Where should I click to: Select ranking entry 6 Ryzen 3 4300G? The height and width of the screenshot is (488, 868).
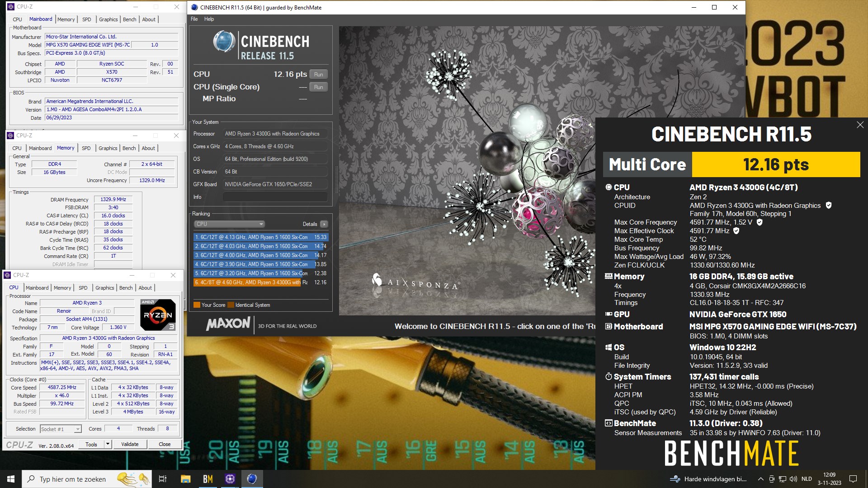pos(260,282)
